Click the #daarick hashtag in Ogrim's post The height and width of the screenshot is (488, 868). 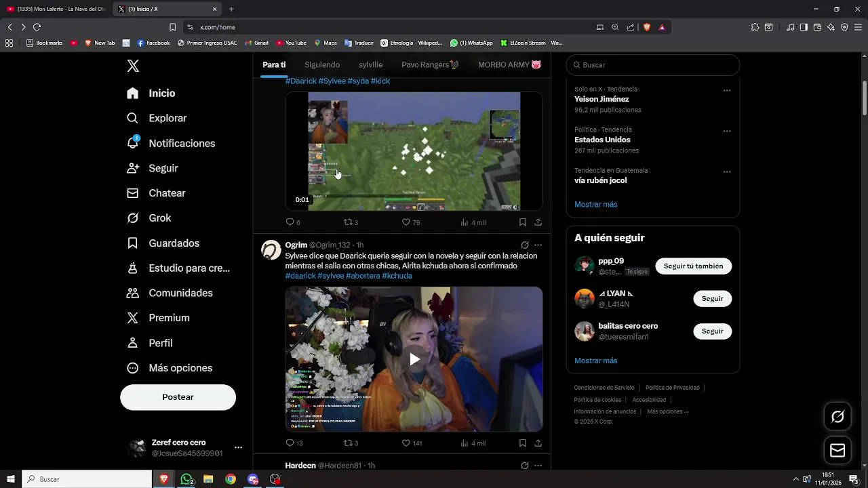[x=300, y=276]
